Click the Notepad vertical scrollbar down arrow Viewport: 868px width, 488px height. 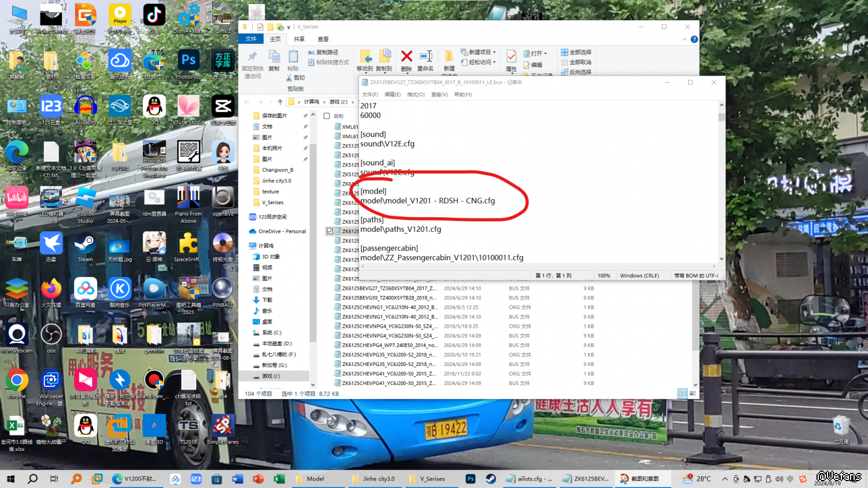[x=721, y=259]
